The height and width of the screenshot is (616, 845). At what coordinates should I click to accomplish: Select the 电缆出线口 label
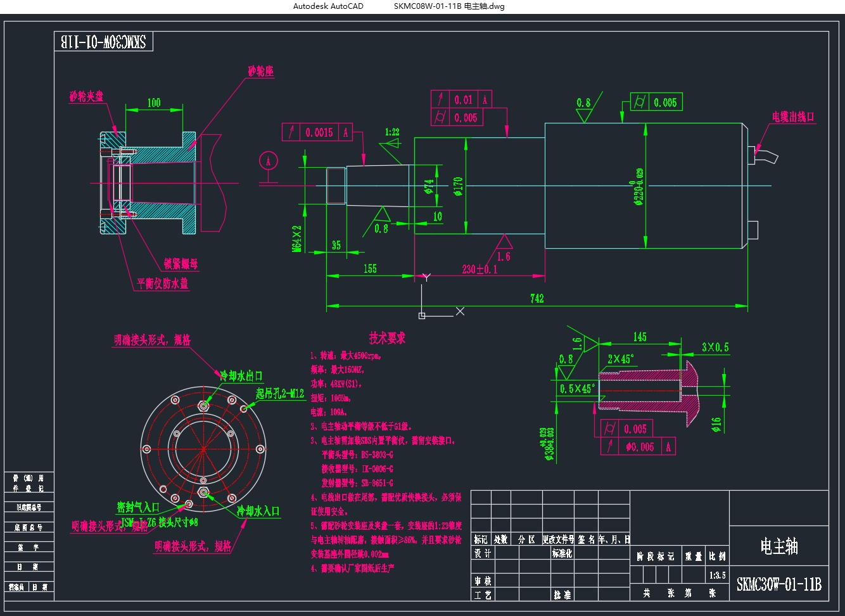[793, 116]
